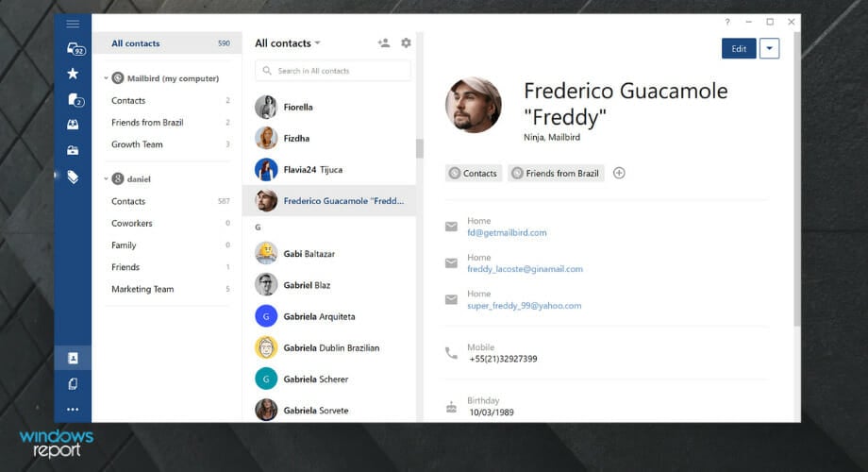Select contact Gabriela Scherer

(x=329, y=379)
